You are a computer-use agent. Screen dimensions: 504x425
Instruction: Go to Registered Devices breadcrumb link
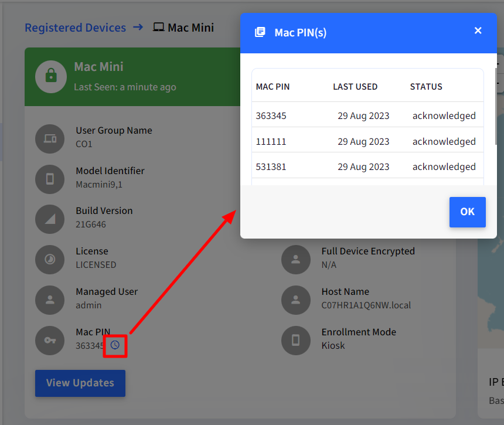click(x=75, y=28)
